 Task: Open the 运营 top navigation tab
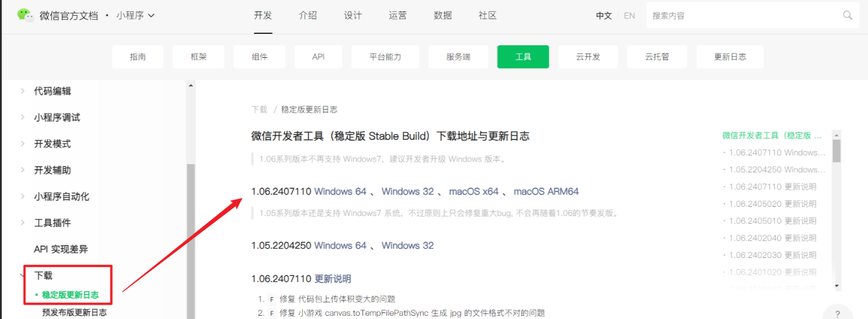(x=397, y=15)
